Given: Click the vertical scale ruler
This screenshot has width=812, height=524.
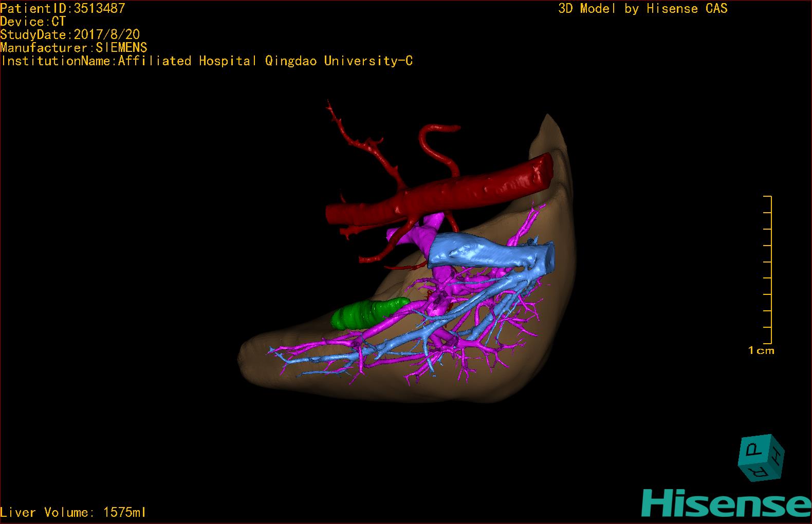Looking at the screenshot, I should coord(768,270).
